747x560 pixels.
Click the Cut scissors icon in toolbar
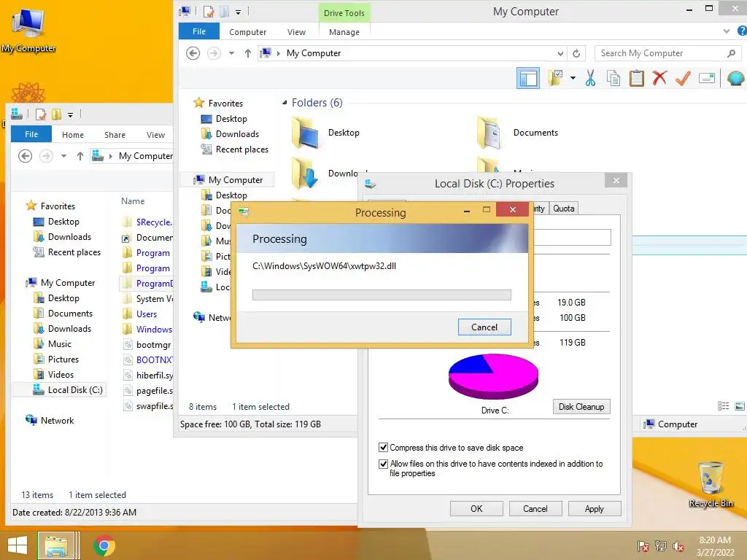(x=590, y=78)
